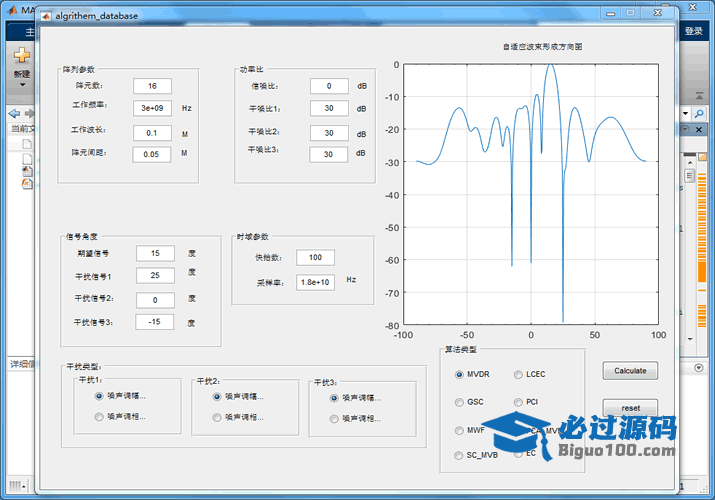Select the LCEC algorithm radio button
715x500 pixels.
coord(518,375)
